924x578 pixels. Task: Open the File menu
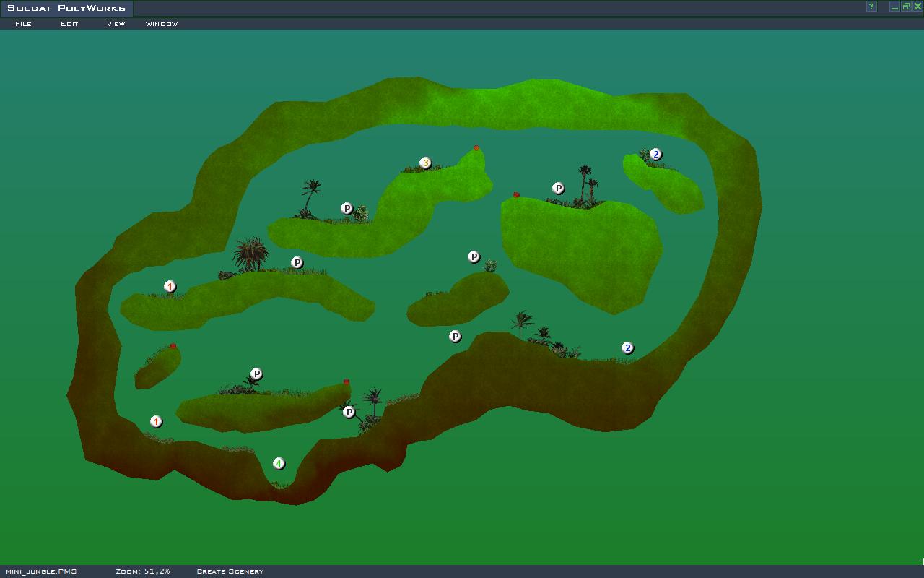tap(23, 24)
